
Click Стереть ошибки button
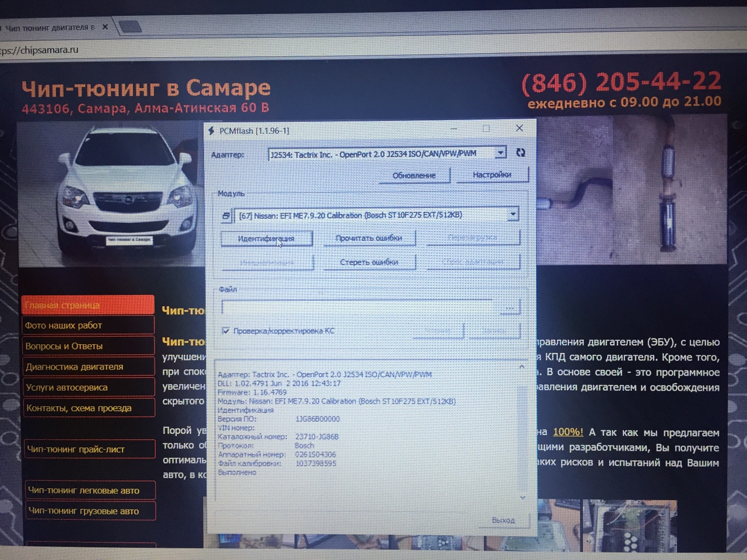coord(369,262)
